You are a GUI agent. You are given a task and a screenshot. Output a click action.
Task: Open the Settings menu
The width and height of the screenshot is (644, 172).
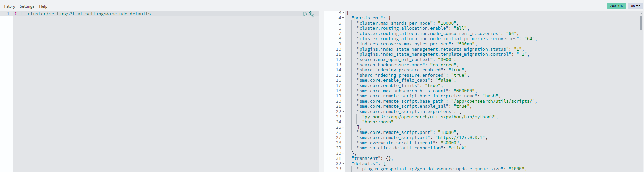(x=27, y=6)
